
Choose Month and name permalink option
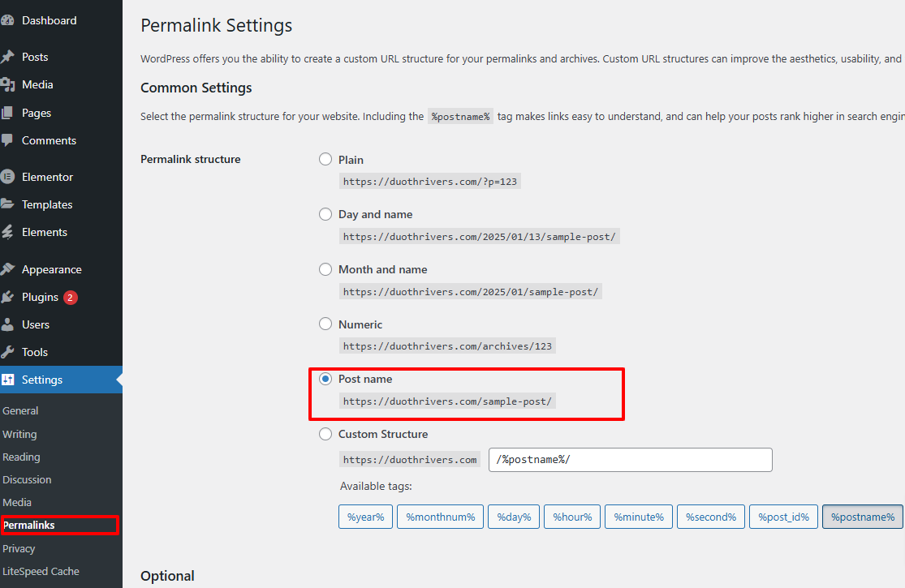coord(325,269)
